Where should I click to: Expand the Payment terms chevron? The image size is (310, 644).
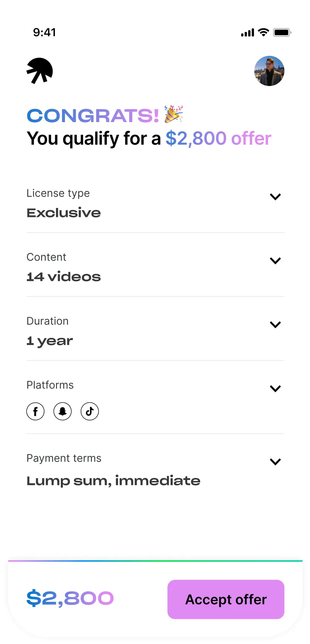coord(275,462)
